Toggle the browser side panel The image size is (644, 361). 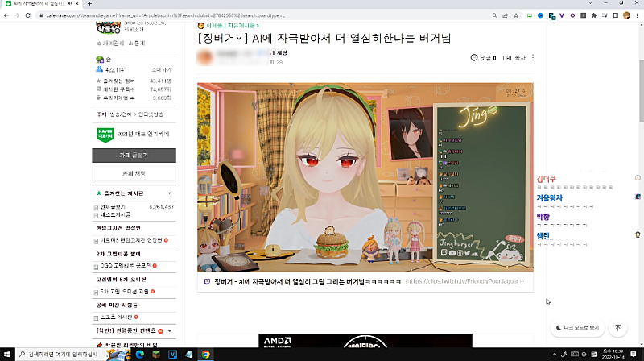[615, 15]
